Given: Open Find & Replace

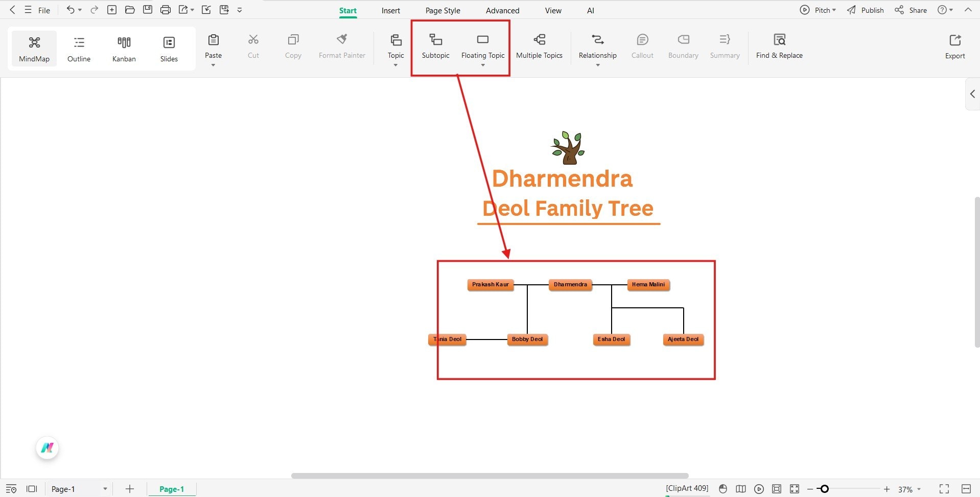Looking at the screenshot, I should pos(779,47).
